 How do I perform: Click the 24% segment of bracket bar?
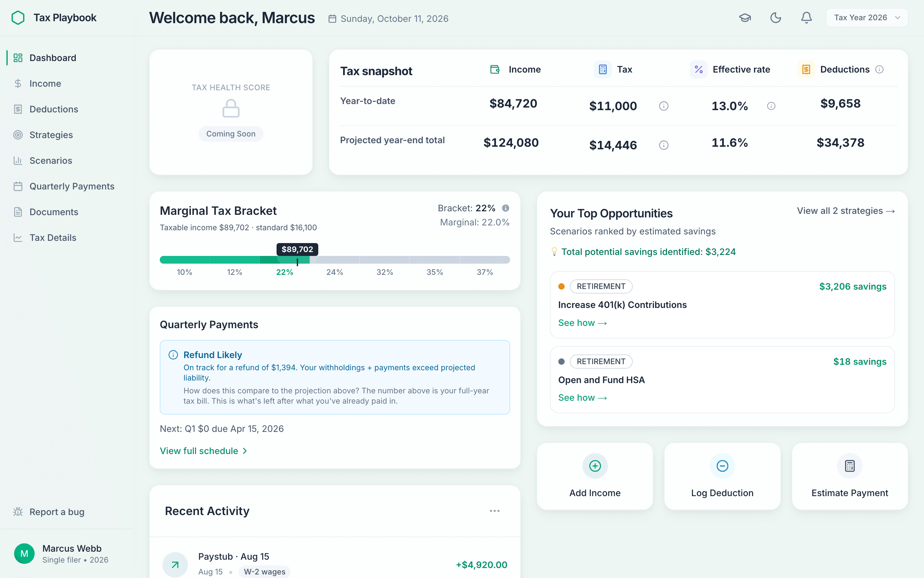point(335,260)
